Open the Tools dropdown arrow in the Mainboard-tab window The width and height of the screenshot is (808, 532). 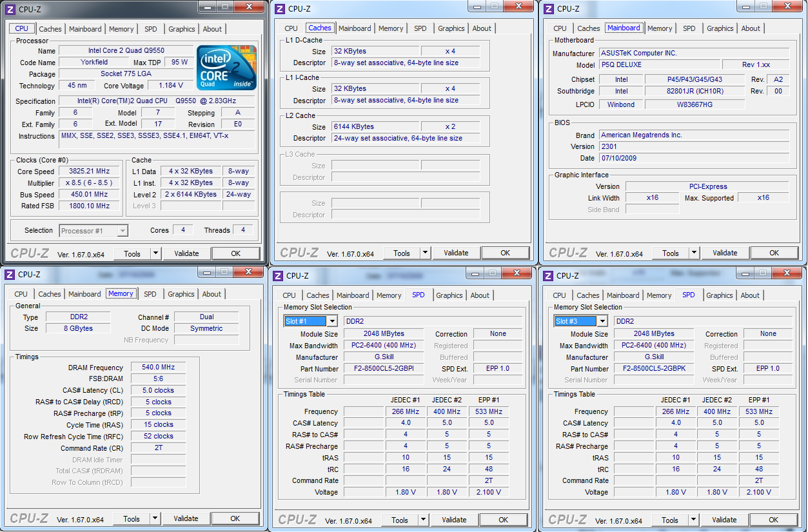pyautogui.click(x=693, y=253)
